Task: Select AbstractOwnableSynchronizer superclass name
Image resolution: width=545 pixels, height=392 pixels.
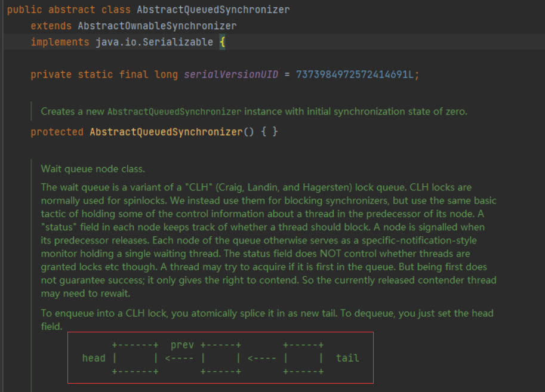Action: click(157, 26)
